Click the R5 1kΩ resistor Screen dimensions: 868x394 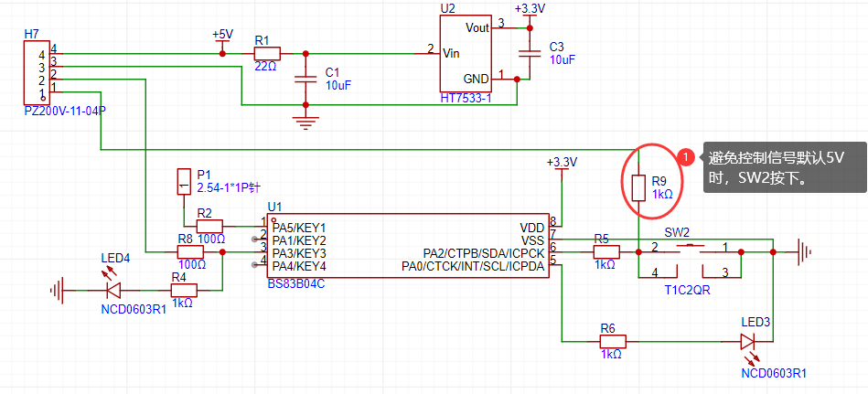coord(605,251)
